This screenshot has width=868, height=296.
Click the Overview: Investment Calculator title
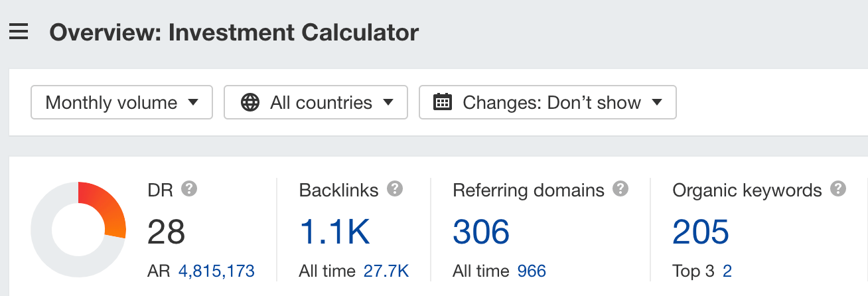pyautogui.click(x=234, y=32)
